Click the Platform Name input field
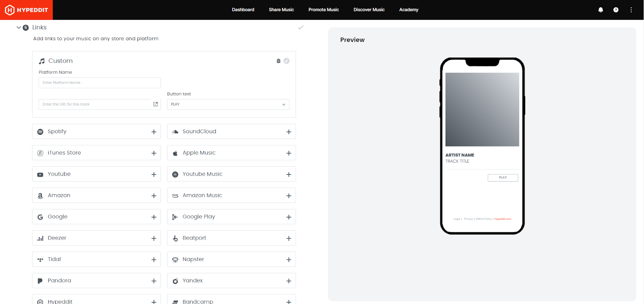 (x=100, y=83)
